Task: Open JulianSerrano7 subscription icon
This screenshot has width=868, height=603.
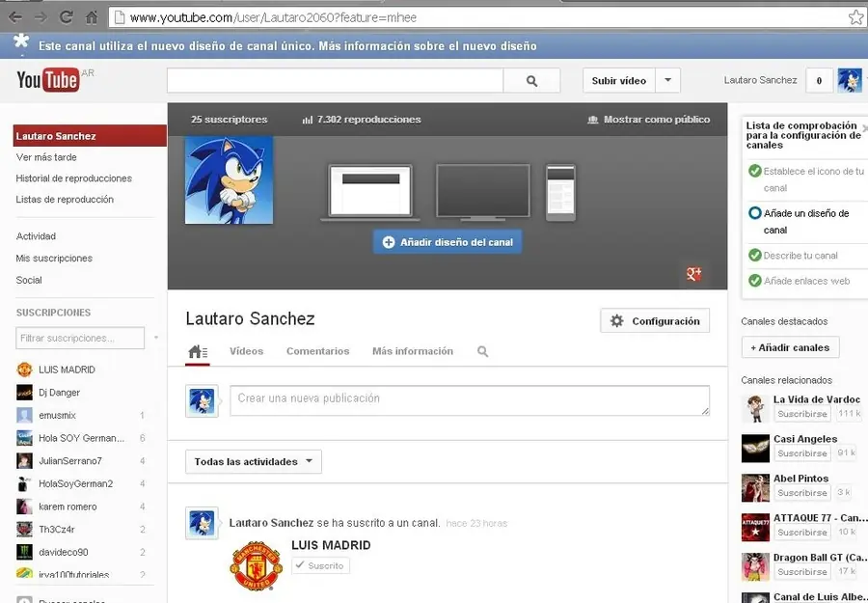Action: pyautogui.click(x=24, y=461)
